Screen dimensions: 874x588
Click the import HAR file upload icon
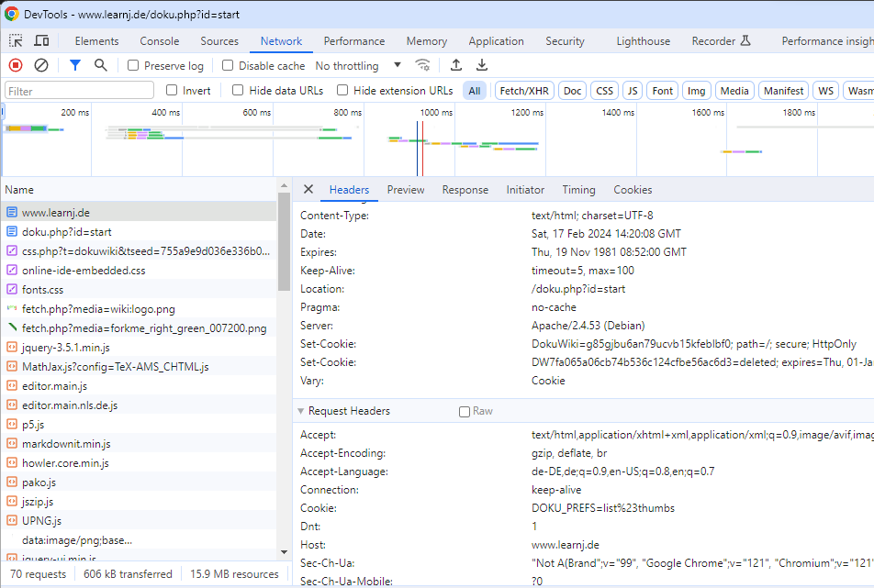pyautogui.click(x=456, y=65)
